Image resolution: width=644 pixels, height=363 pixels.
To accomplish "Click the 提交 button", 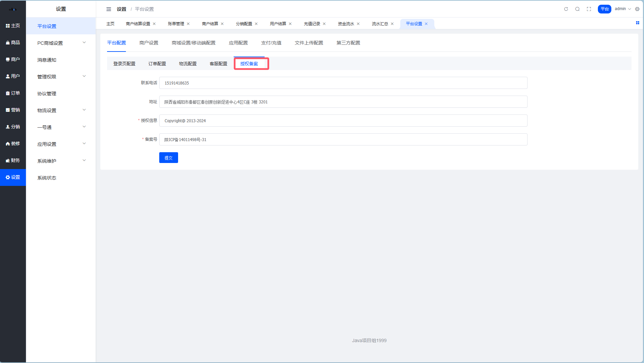I will 168,158.
